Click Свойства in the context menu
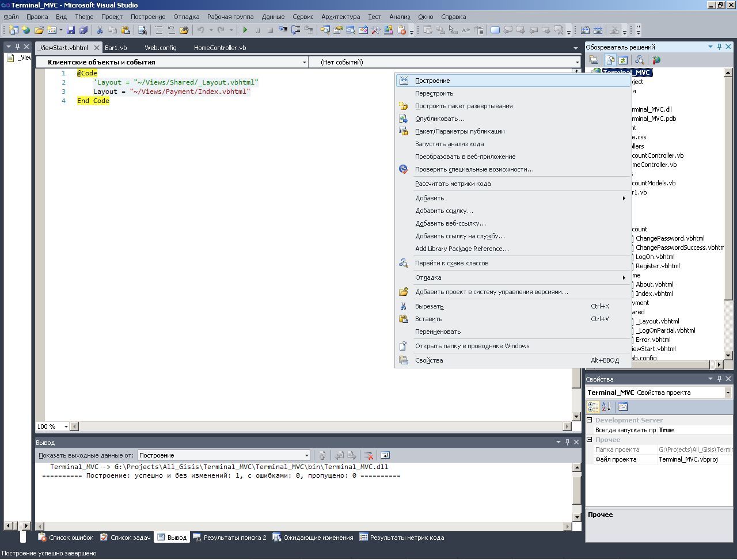 [x=513, y=360]
